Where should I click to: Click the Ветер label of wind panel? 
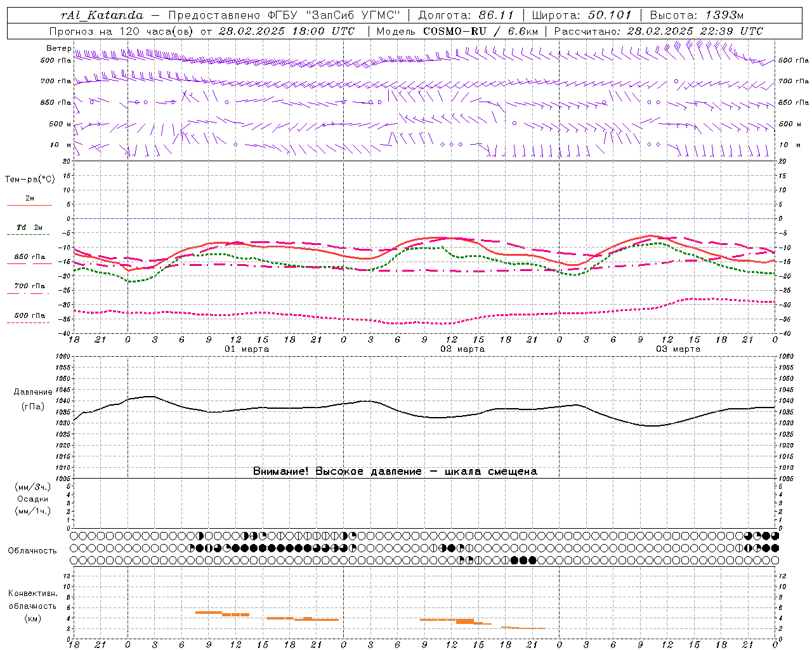click(x=58, y=48)
